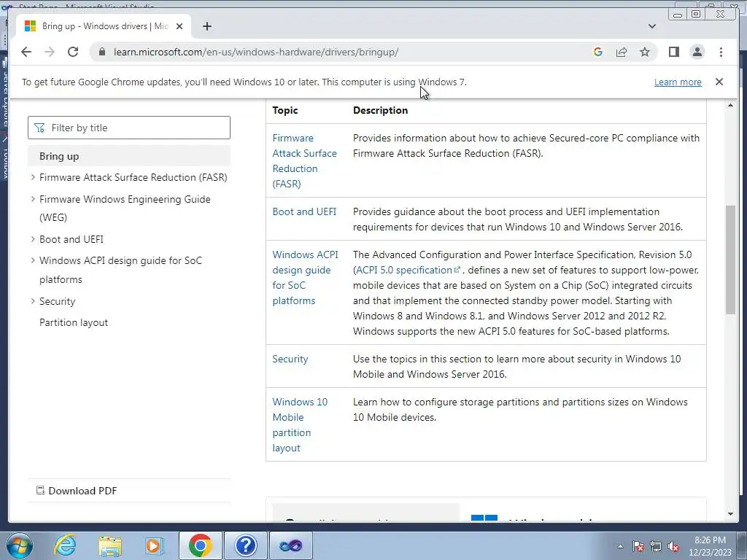Open Boot and UEFI table link
This screenshot has height=560, width=747.
point(304,211)
